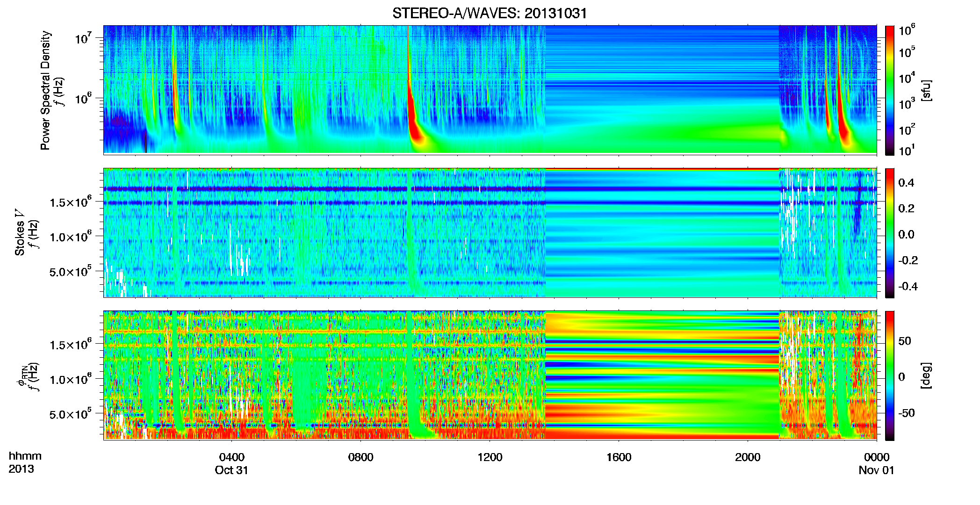980x505 pixels.
Task: Click the 0.4 value on Stokes color bar
Action: pos(906,183)
